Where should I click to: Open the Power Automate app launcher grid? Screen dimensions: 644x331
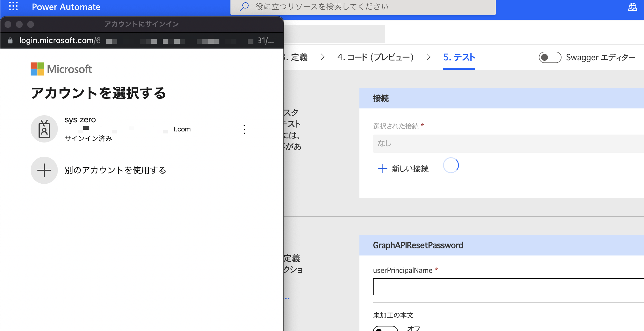(x=13, y=6)
